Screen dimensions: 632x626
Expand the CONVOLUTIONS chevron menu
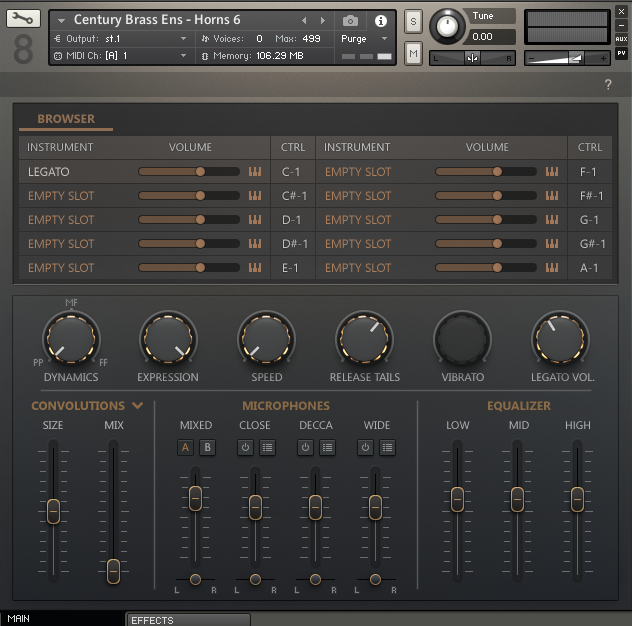[x=137, y=406]
